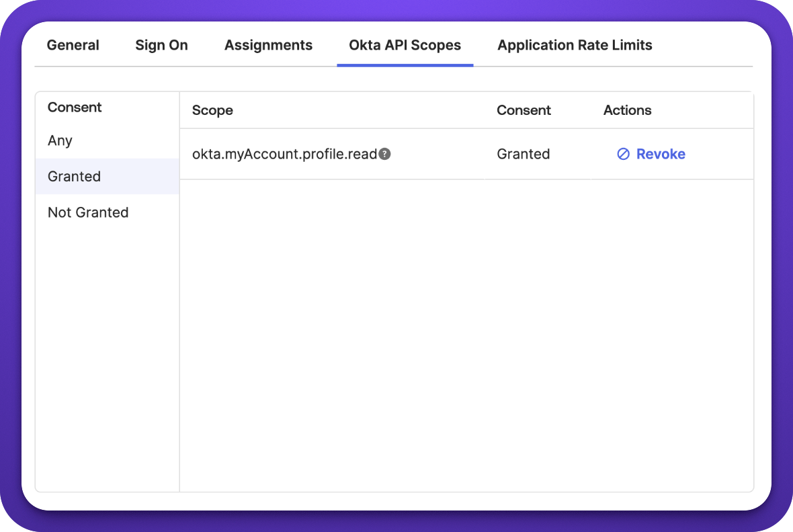Click the help icon beside okta.myAccount.profile.read

[x=385, y=154]
